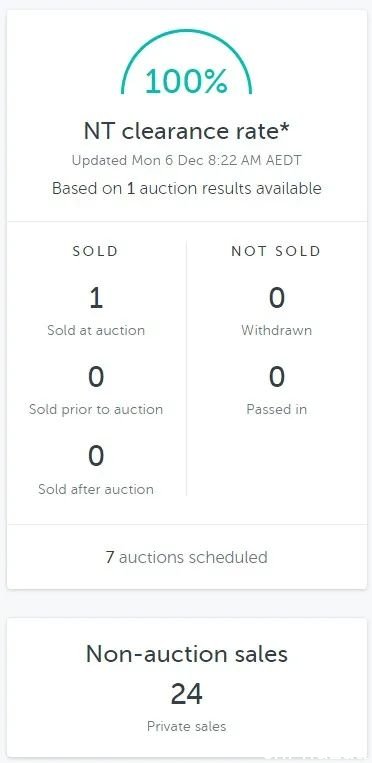Screen dimensions: 372x763
Task: Click the Sold prior to auction label
Action: click(96, 409)
